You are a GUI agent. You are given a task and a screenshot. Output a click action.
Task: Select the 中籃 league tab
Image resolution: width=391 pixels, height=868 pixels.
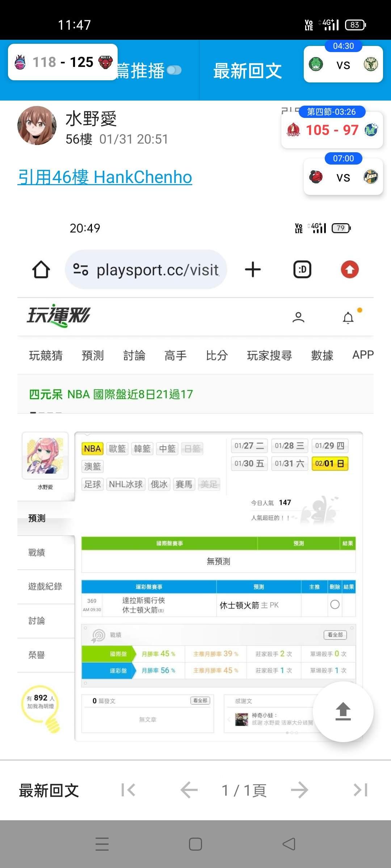pos(167,449)
